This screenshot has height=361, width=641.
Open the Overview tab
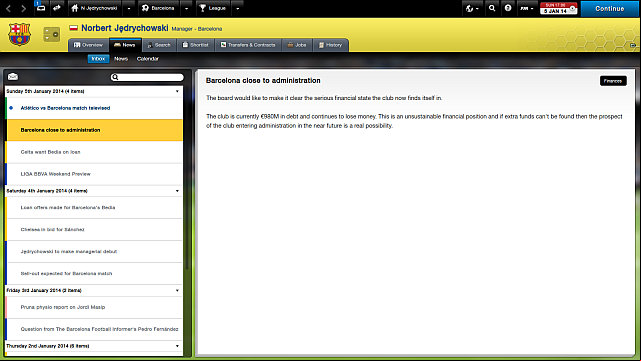point(88,45)
